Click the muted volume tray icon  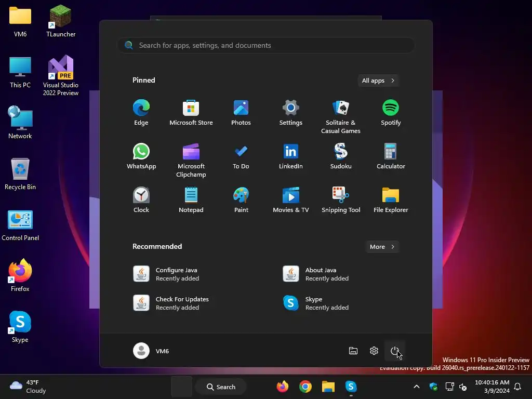(x=463, y=387)
